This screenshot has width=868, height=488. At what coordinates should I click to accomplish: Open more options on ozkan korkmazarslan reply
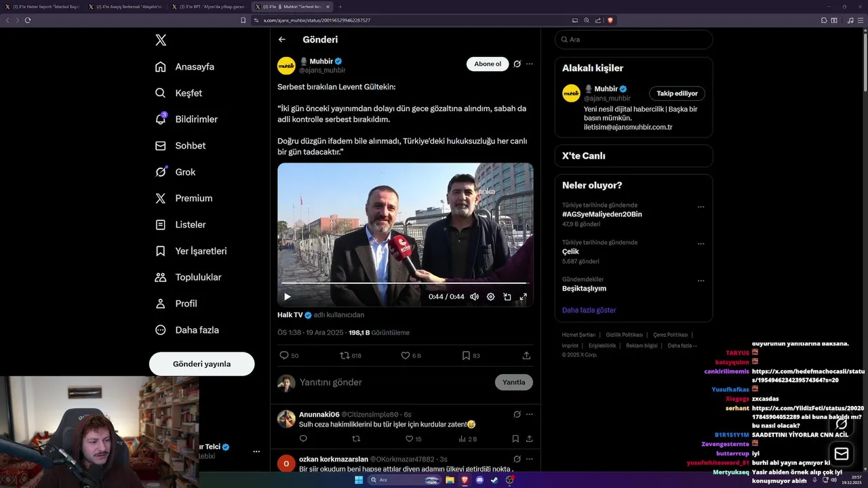[x=530, y=459]
